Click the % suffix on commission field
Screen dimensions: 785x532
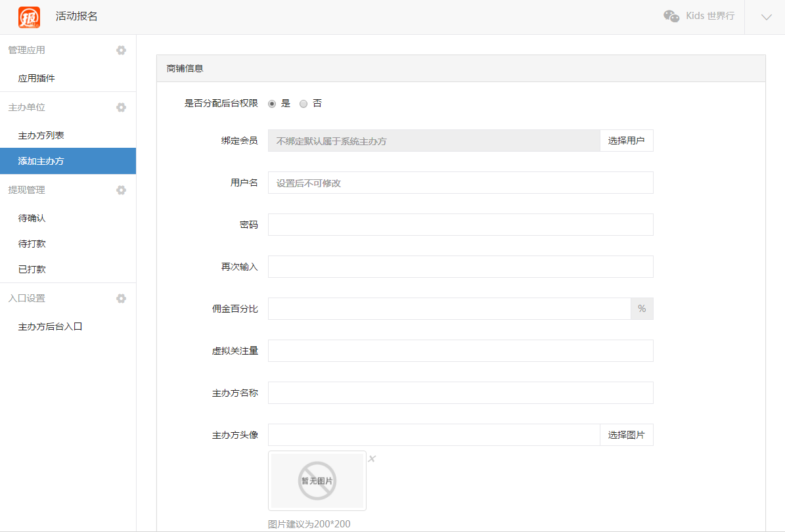click(x=642, y=309)
